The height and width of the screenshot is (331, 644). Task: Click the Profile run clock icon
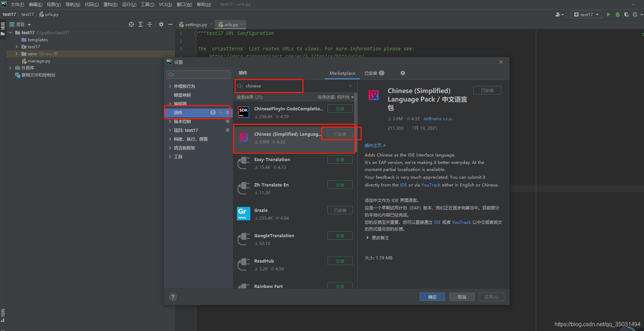click(x=635, y=14)
